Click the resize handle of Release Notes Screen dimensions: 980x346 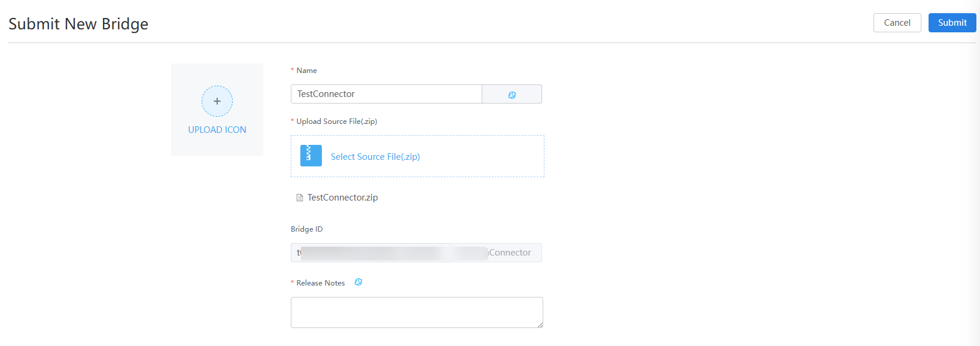tap(540, 324)
